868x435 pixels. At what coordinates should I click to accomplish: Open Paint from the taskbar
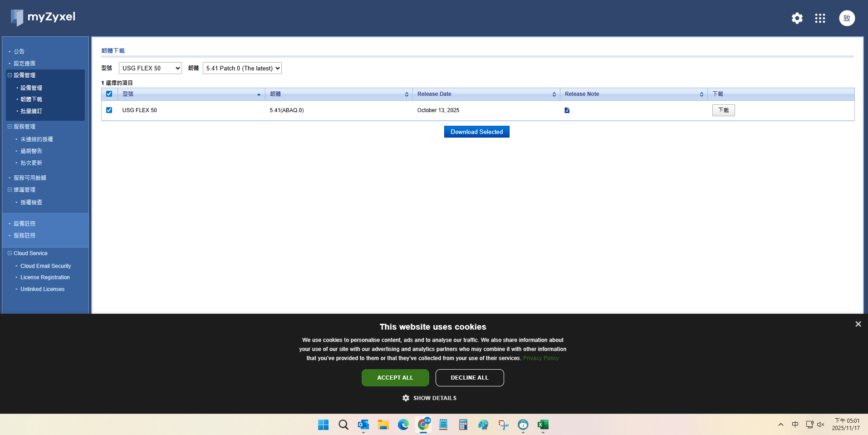(x=483, y=425)
